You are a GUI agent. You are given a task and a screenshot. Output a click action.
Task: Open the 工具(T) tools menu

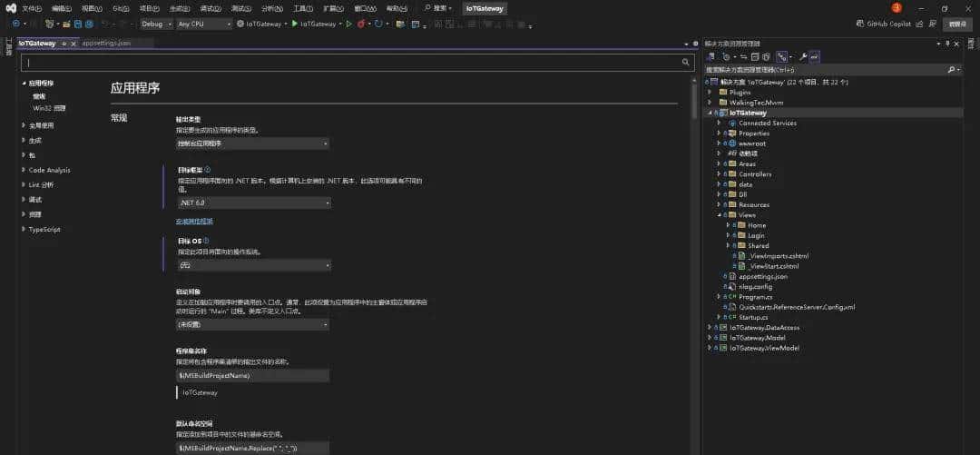pos(302,8)
